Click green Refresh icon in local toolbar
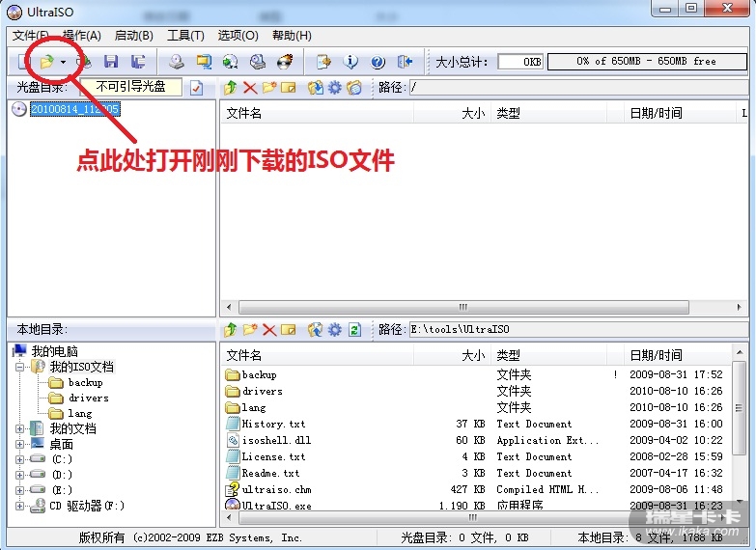Viewport: 756px width, 550px height. [355, 330]
